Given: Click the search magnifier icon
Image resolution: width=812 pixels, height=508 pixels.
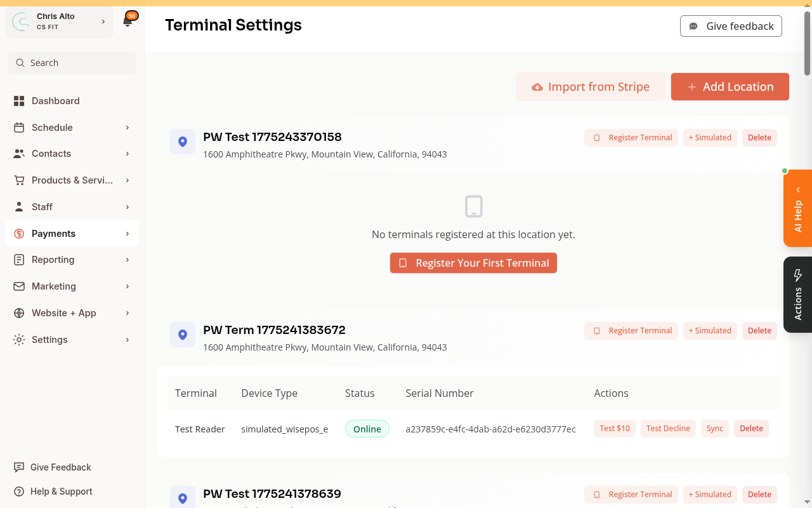Looking at the screenshot, I should [21, 63].
